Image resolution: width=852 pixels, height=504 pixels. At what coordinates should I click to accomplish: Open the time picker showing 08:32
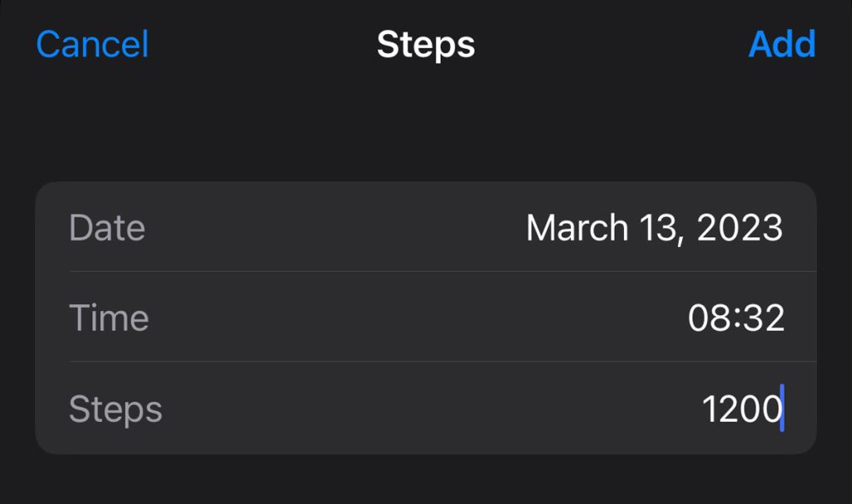(736, 318)
